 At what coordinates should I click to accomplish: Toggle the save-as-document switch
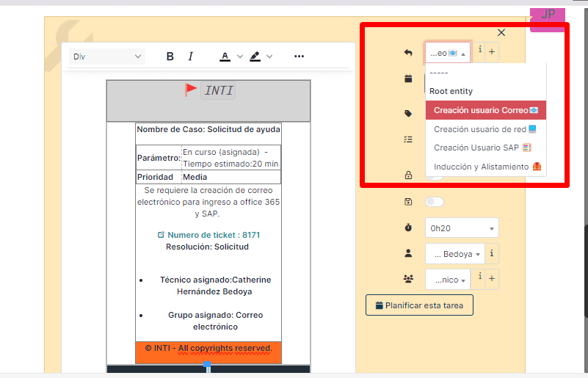coord(435,202)
